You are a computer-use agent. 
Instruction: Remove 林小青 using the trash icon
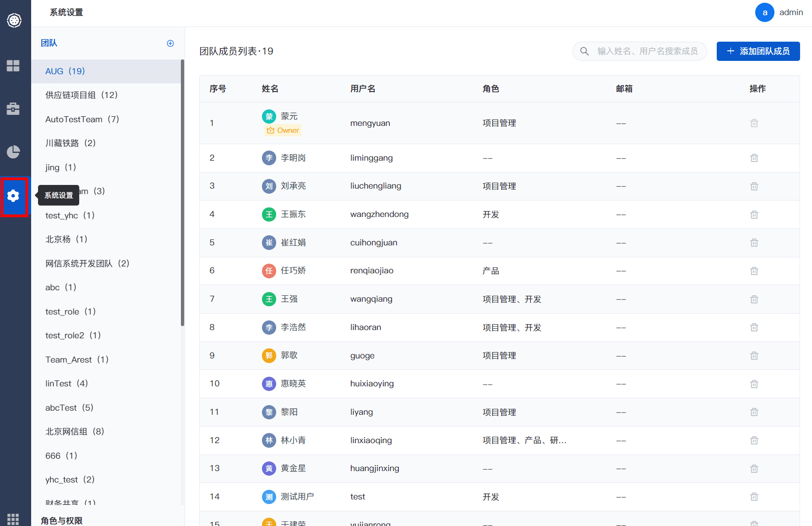pyautogui.click(x=754, y=440)
